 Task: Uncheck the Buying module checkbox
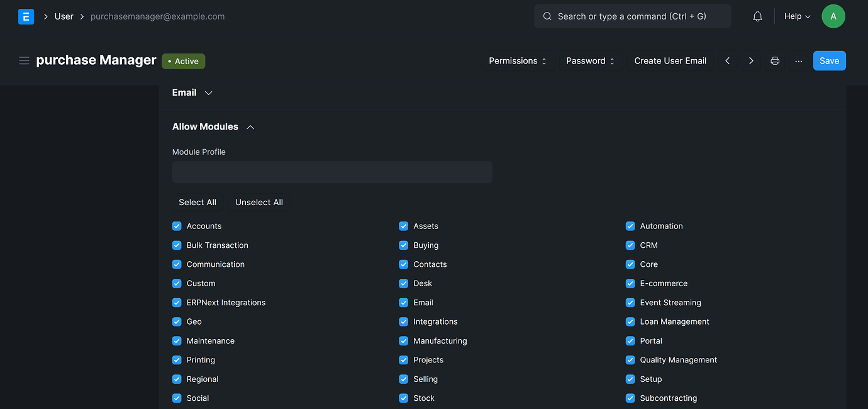(403, 245)
